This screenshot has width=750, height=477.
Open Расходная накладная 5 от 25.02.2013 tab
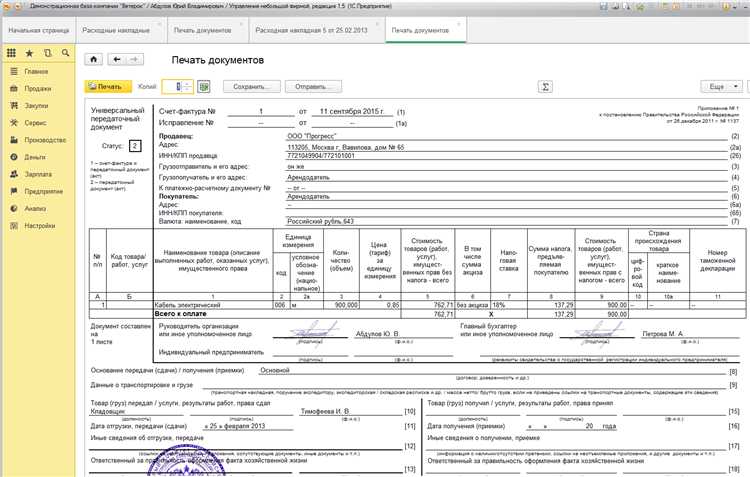tap(312, 31)
